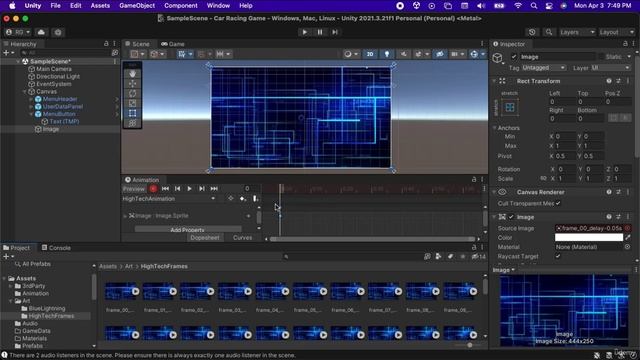Toggle Preview in Animation window
Screen dimensions: 640x360
134,189
